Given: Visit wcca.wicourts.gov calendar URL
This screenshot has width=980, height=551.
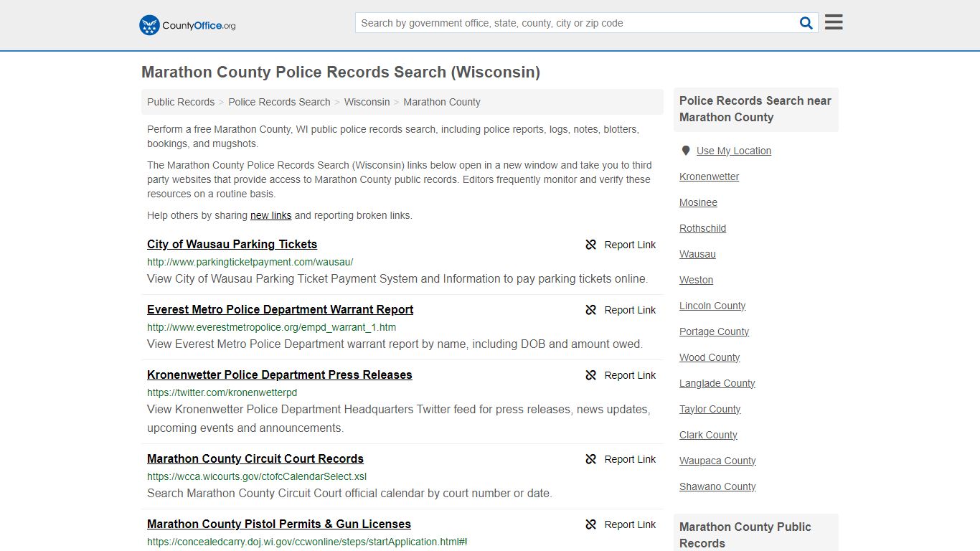Looking at the screenshot, I should click(x=257, y=476).
